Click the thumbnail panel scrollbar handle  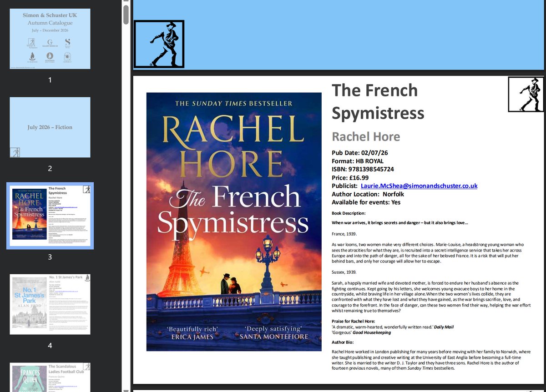pyautogui.click(x=126, y=15)
